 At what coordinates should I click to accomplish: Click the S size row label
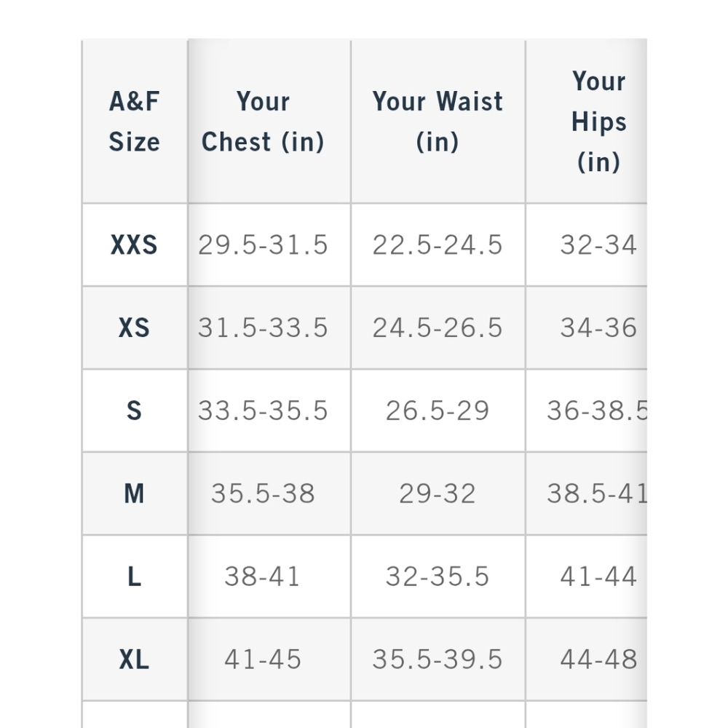134,411
